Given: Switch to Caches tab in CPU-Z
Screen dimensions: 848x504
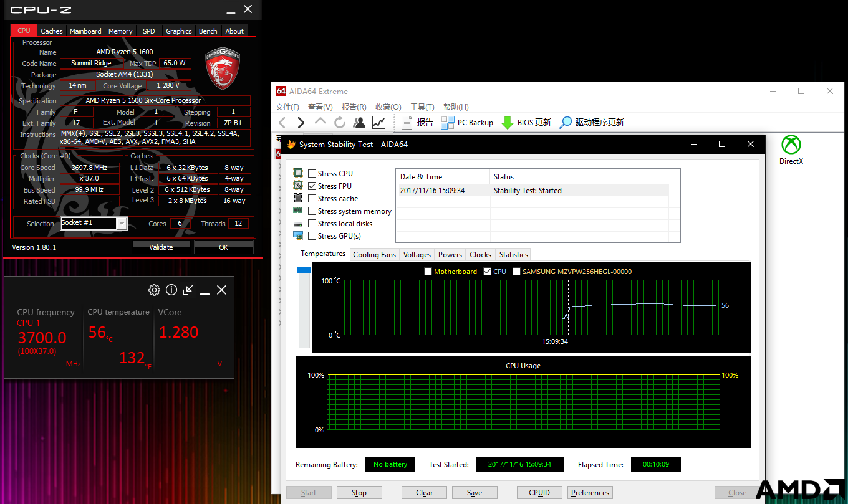Looking at the screenshot, I should 52,31.
